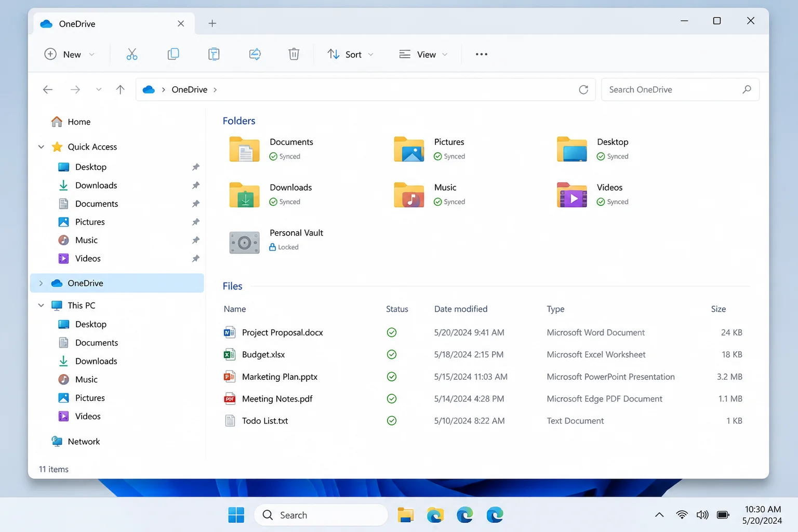Click the Search OneDrive field
Image resolution: width=798 pixels, height=532 pixels.
click(x=680, y=89)
